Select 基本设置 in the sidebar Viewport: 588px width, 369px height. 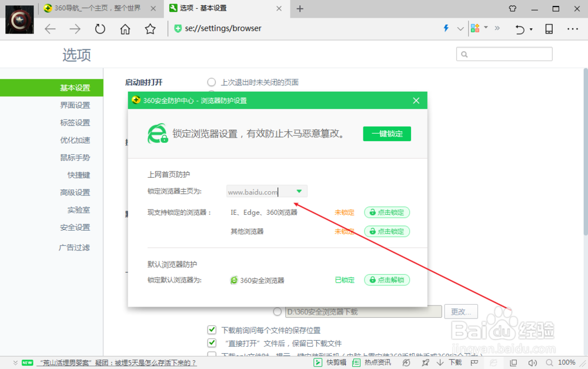point(52,88)
